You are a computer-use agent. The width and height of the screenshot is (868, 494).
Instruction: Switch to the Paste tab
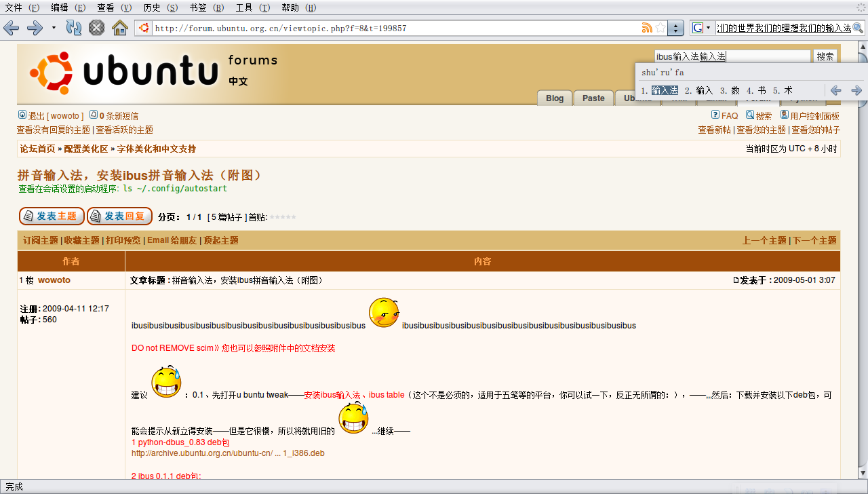pyautogui.click(x=593, y=98)
